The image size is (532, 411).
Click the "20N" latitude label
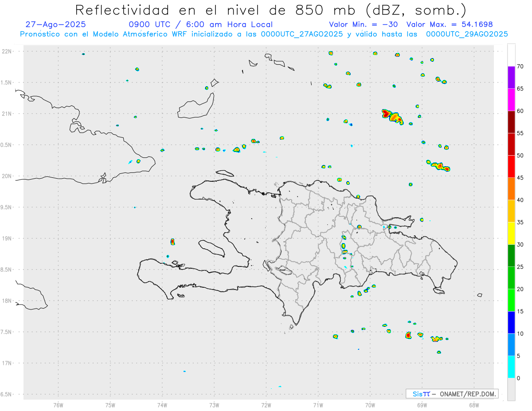[x=8, y=176]
